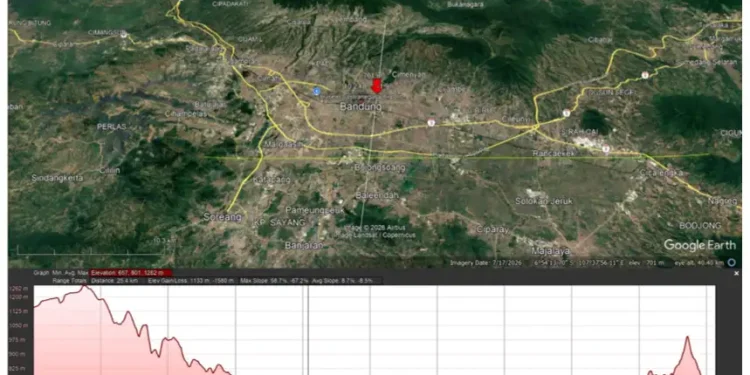
Task: Click the Baleendah place label
Action: tap(377, 195)
